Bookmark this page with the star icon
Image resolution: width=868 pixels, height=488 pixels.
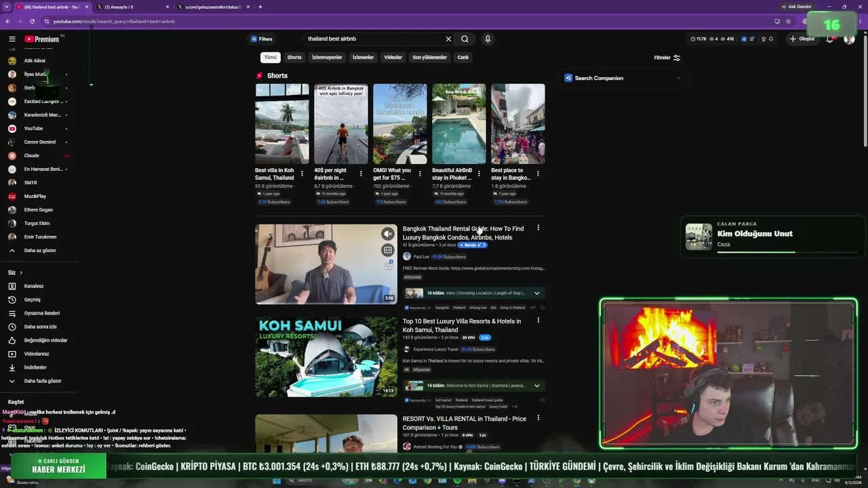(788, 21)
